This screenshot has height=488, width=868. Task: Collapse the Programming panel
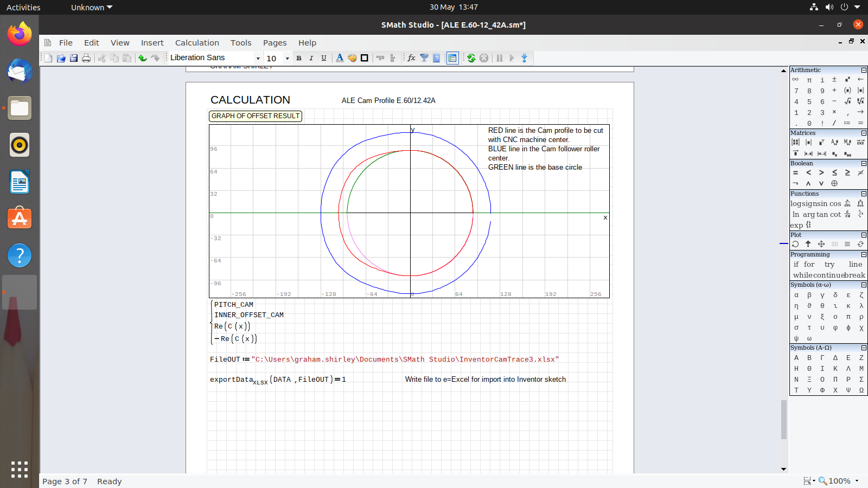click(864, 254)
